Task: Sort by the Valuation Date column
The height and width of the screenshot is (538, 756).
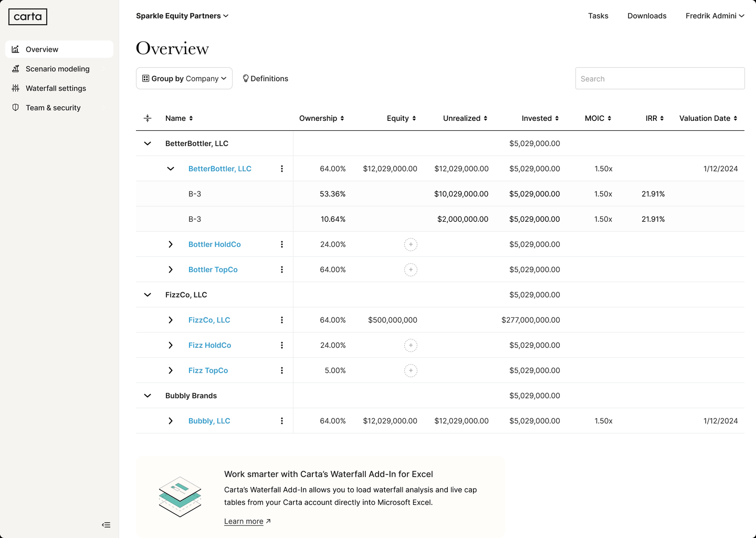Action: 708,118
